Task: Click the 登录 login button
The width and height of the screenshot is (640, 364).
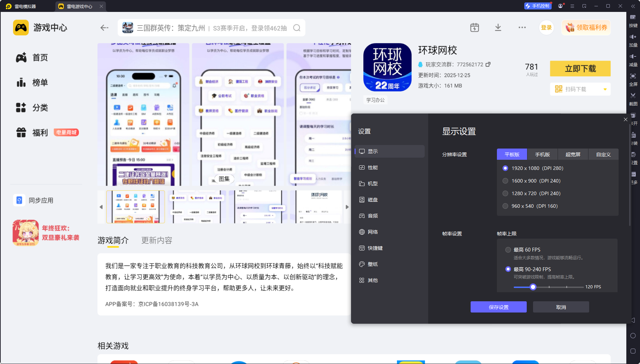Action: pos(546,28)
